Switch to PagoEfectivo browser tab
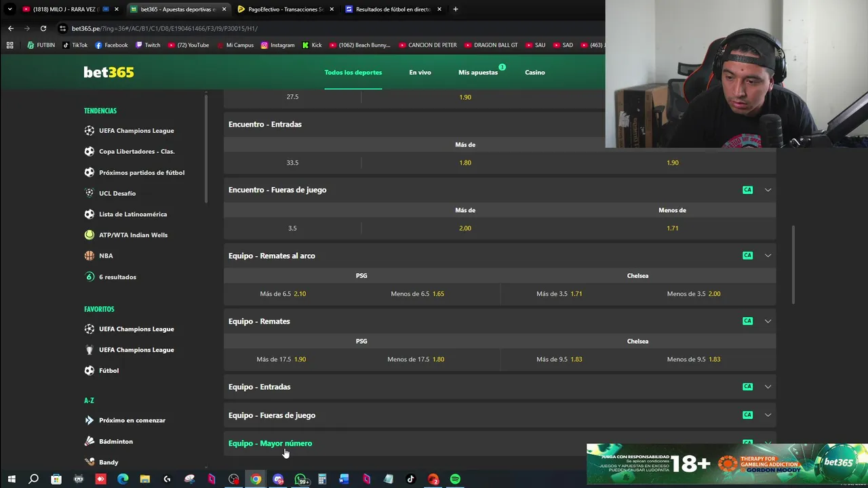Screen dimensions: 868x488 click(285, 9)
